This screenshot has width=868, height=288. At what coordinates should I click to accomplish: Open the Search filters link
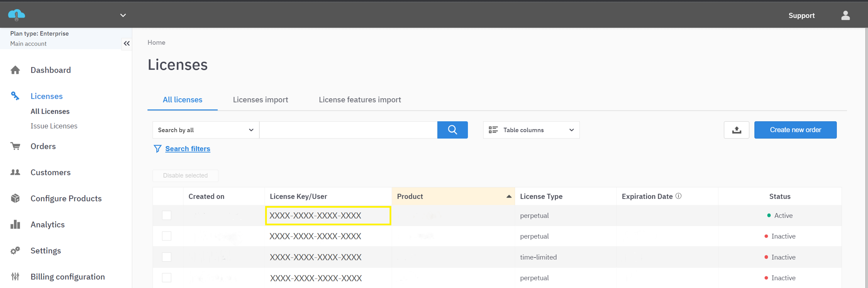[x=187, y=149]
